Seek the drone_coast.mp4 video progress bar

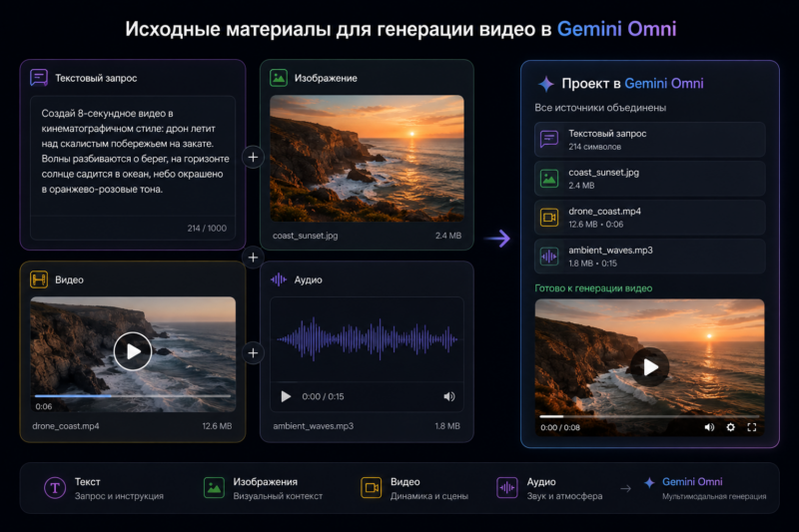(133, 395)
